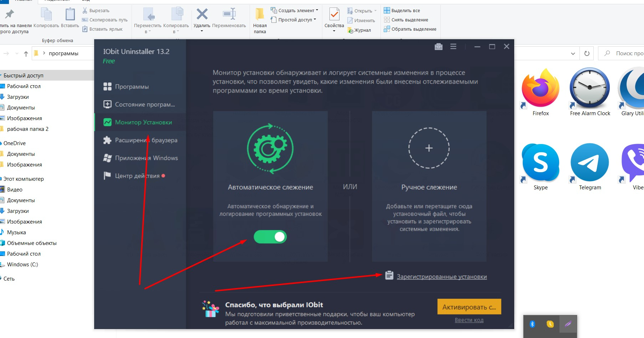Click Обратить выделение in the Explorer ribbon
Viewport: 644px width, 338px height.
point(410,29)
